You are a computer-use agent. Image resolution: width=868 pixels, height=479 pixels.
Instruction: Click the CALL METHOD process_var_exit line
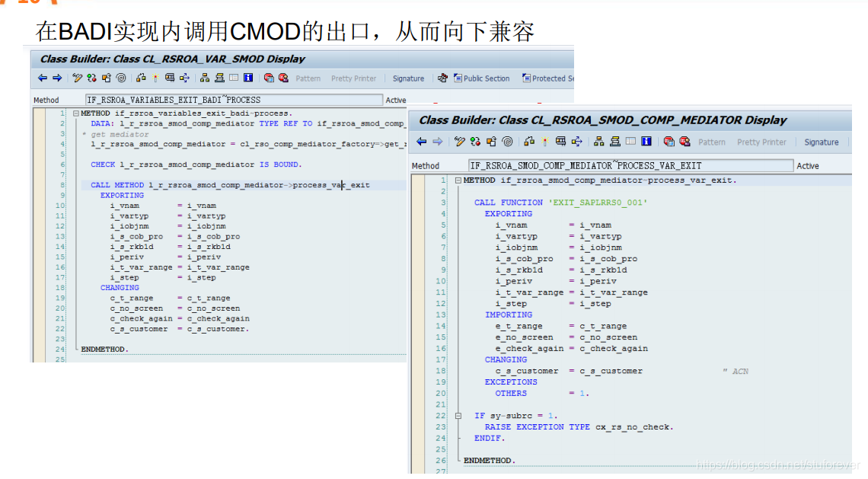[x=230, y=185]
